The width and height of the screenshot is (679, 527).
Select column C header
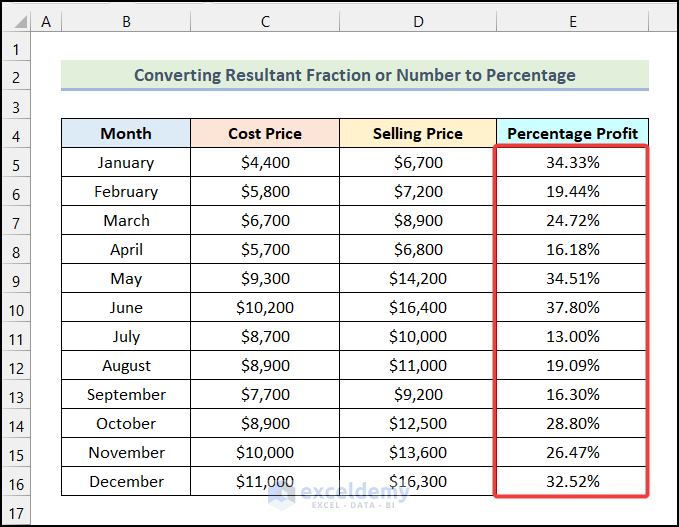pyautogui.click(x=264, y=20)
